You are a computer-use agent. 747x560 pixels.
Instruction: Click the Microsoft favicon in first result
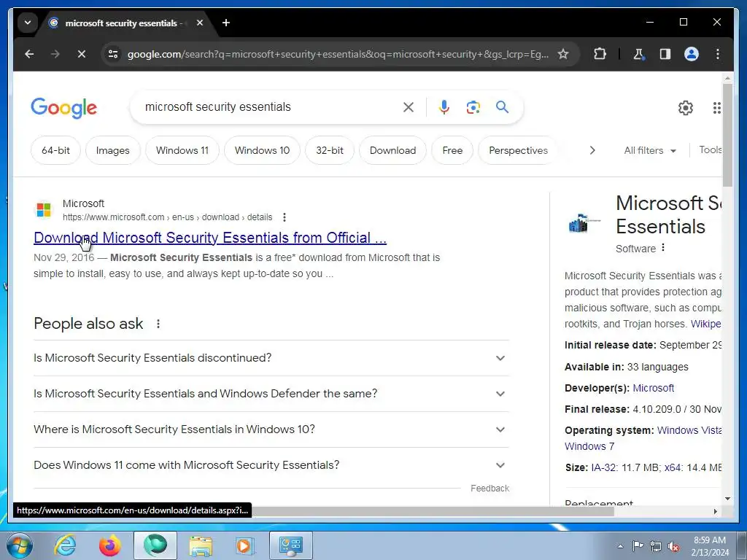[x=44, y=209]
